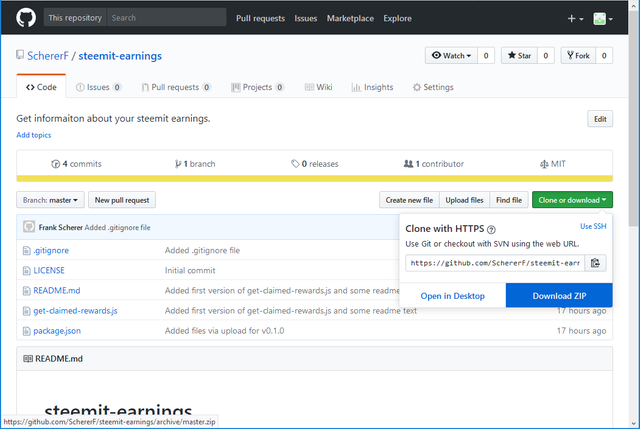Click the .gitignore file icon

[x=27, y=250]
